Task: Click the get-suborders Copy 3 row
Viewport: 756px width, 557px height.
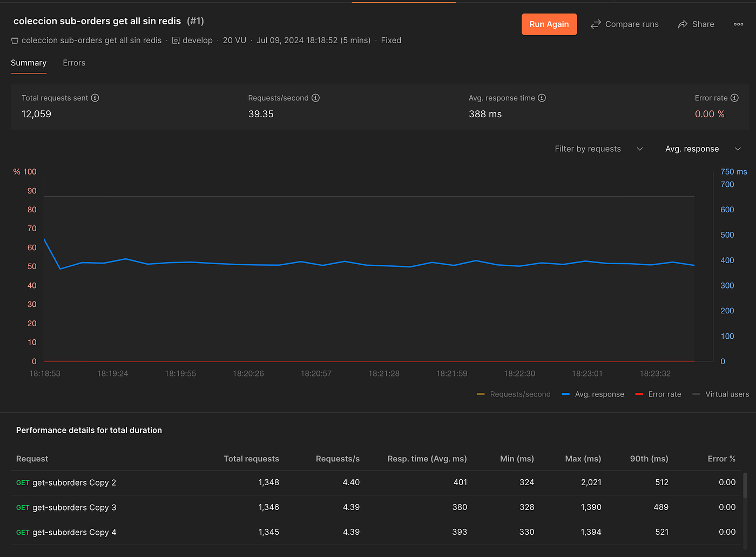Action: 376,507
